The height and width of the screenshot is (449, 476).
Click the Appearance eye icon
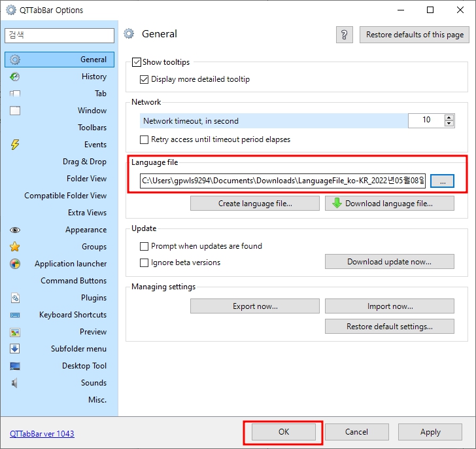(15, 230)
